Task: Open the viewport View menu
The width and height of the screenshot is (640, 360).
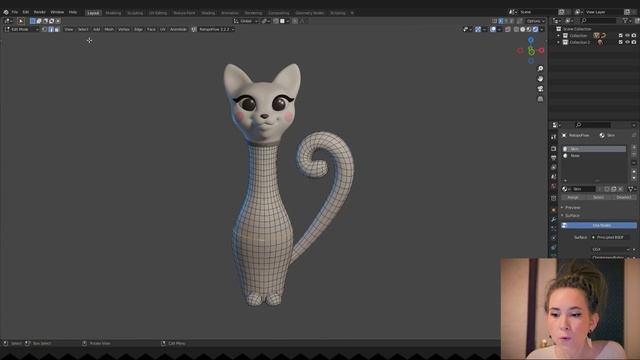Action: [x=69, y=29]
